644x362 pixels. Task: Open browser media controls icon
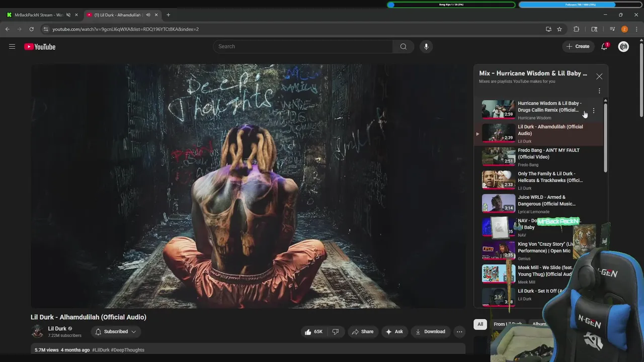coord(612,29)
